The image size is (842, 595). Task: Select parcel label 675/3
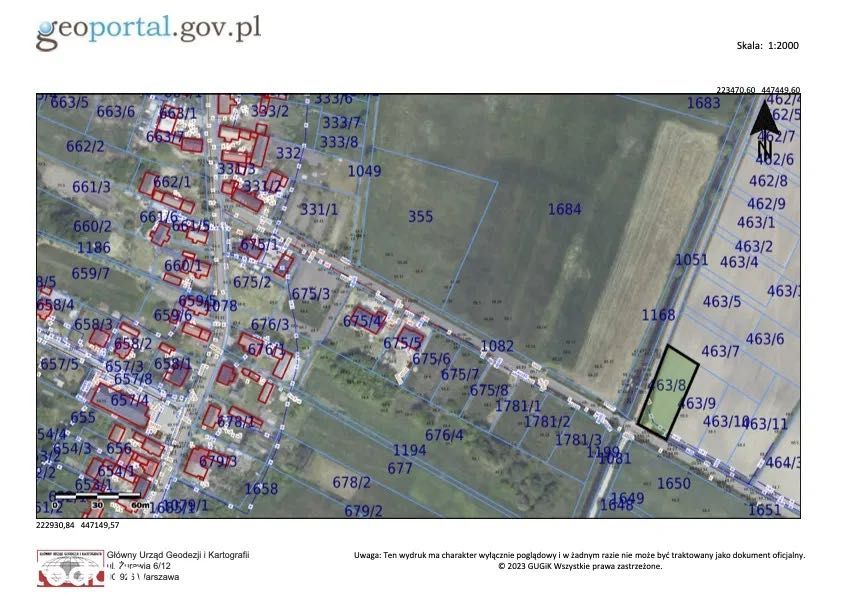point(310,294)
